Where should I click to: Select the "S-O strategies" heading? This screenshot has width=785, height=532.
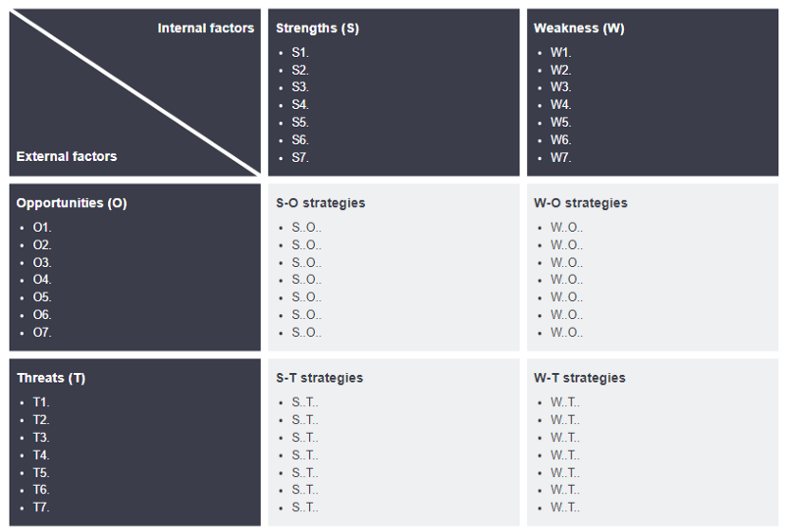coord(320,203)
